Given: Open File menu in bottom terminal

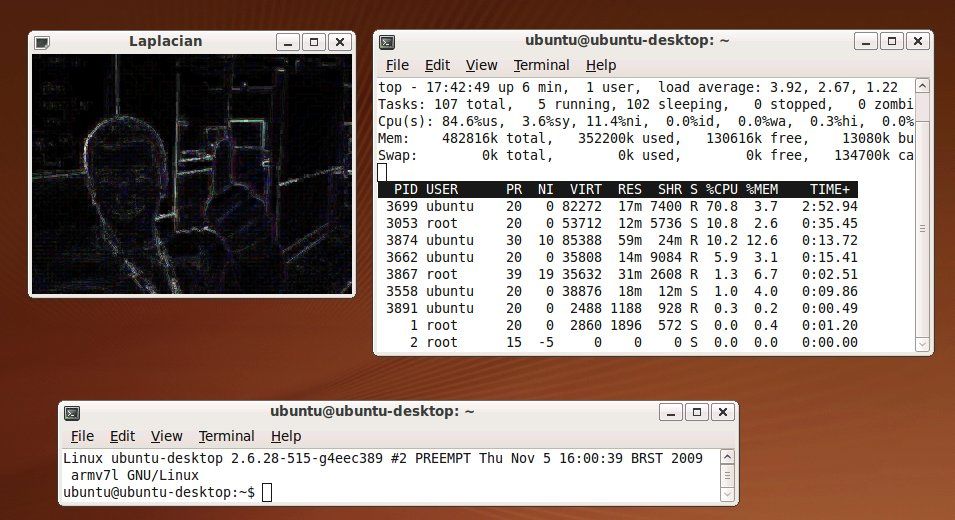Looking at the screenshot, I should tap(82, 437).
